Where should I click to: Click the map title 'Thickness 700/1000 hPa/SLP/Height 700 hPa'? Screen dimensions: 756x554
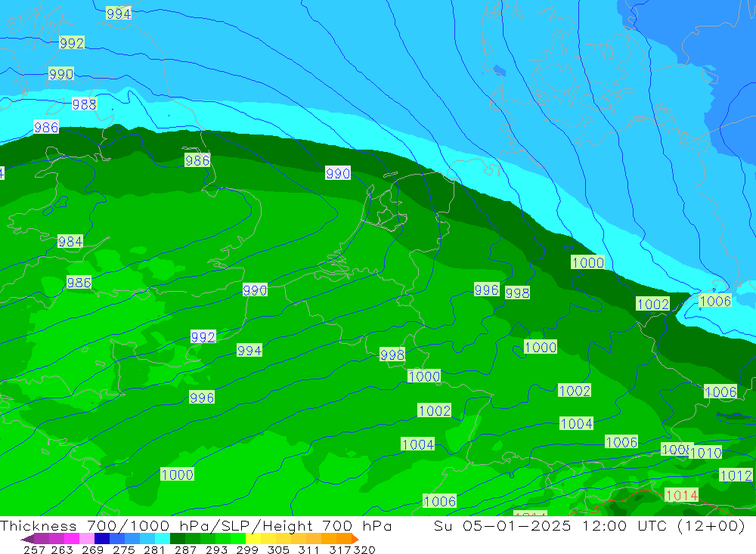click(196, 525)
